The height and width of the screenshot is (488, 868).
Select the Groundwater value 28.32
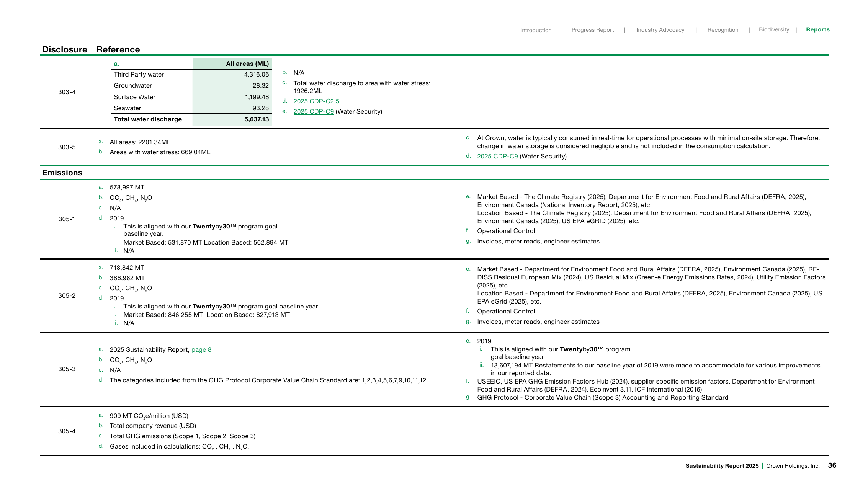[x=260, y=85]
